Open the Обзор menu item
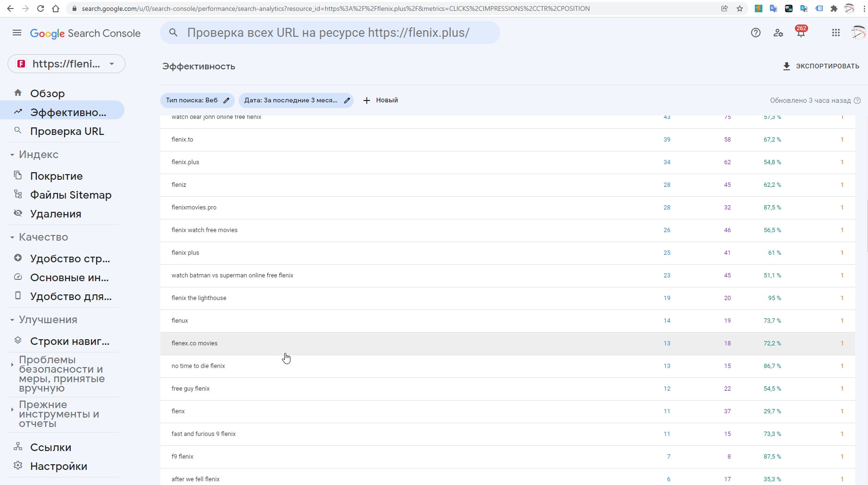 pyautogui.click(x=47, y=93)
